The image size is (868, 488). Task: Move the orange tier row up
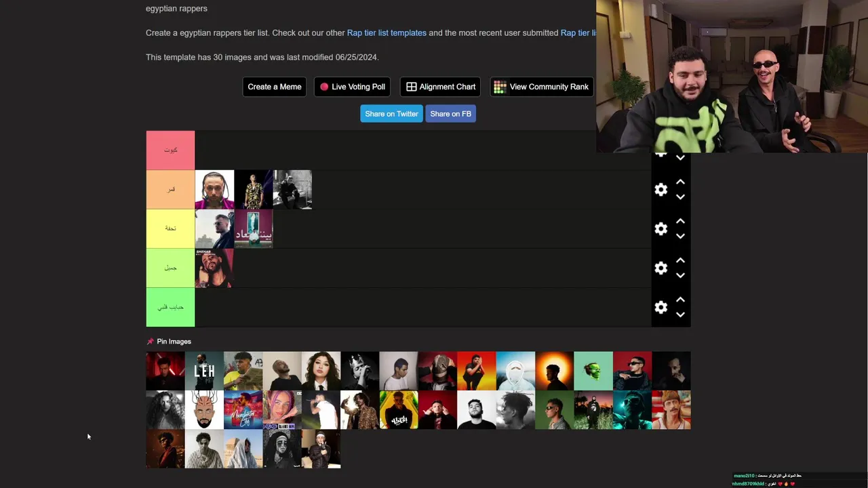pos(680,182)
